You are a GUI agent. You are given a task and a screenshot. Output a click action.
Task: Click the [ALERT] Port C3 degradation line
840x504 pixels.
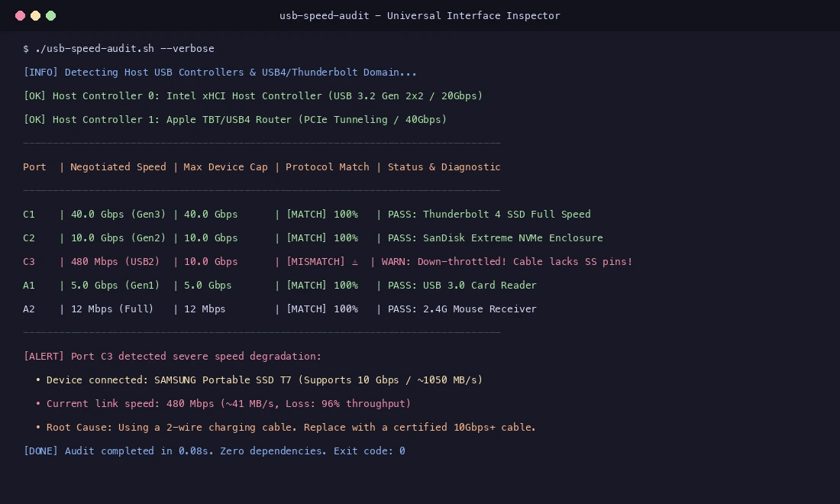pos(172,356)
